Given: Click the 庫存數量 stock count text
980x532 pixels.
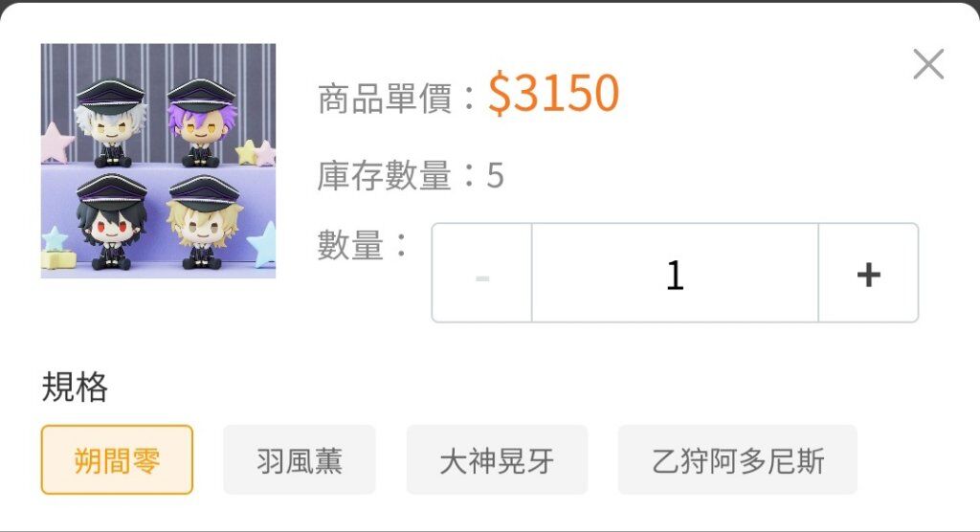Looking at the screenshot, I should pos(410,175).
